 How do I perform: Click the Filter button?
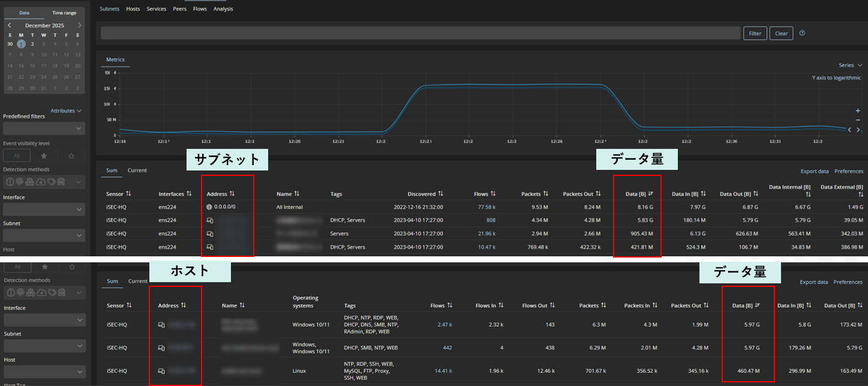[x=755, y=34]
